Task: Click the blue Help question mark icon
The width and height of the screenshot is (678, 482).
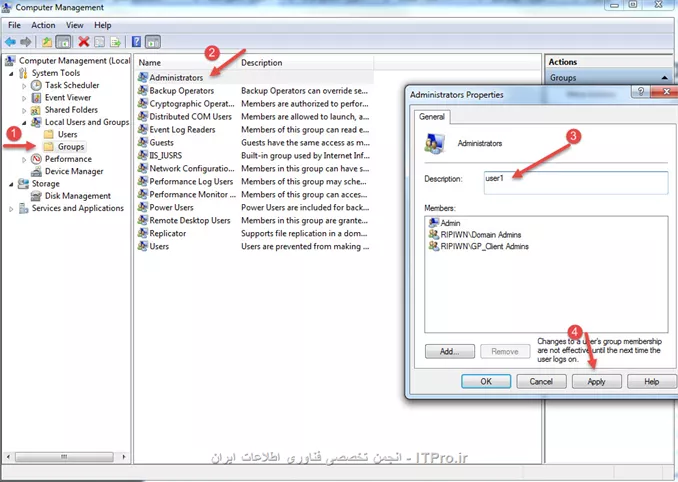Action: (136, 41)
